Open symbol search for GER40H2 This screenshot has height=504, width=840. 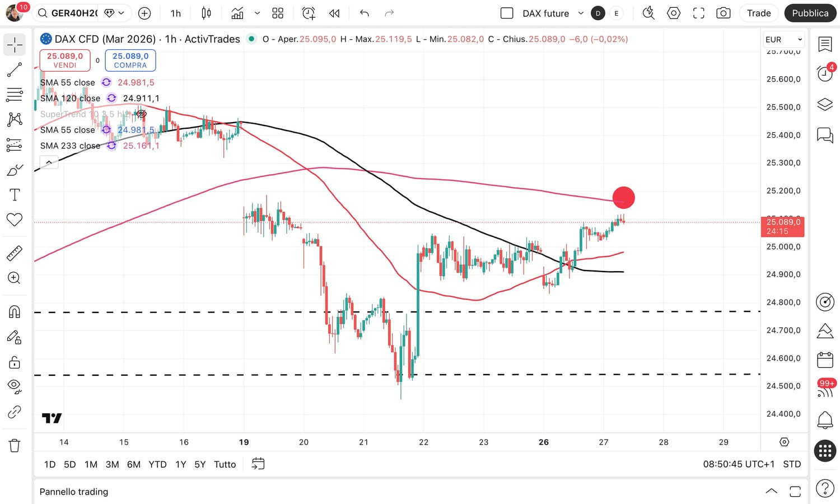[68, 13]
